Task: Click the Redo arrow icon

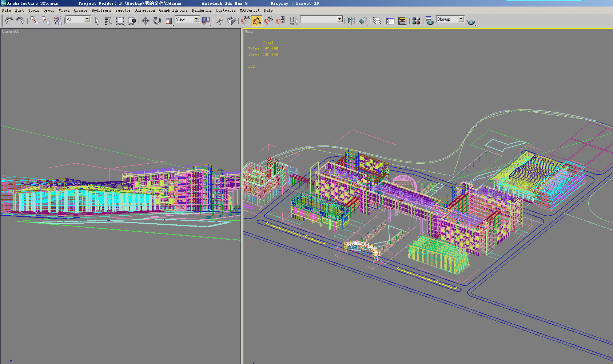Action: 20,21
